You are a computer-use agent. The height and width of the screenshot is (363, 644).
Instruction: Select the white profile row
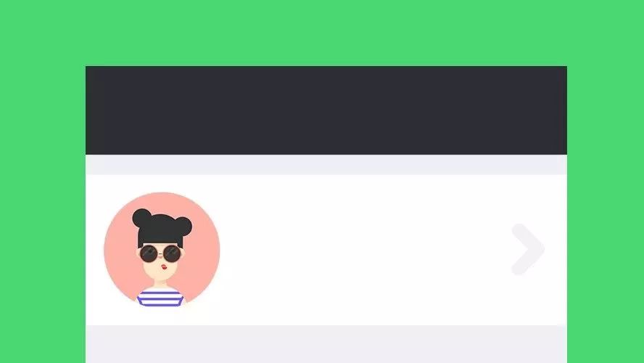[326, 250]
